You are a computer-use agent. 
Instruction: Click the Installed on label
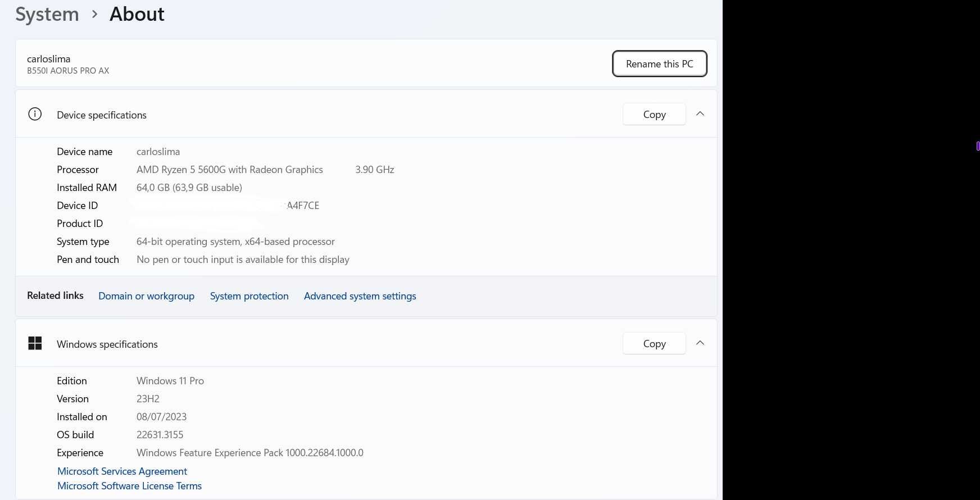(x=82, y=417)
